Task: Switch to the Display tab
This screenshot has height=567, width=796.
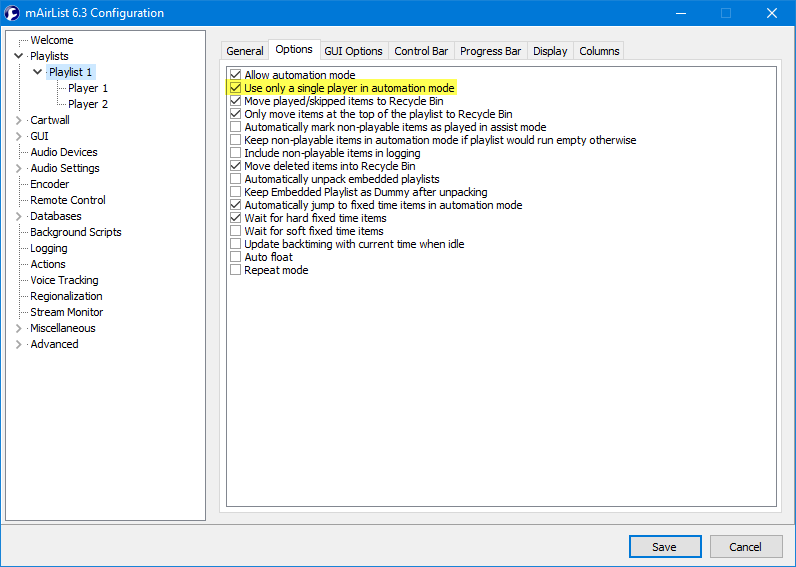Action: click(x=550, y=51)
